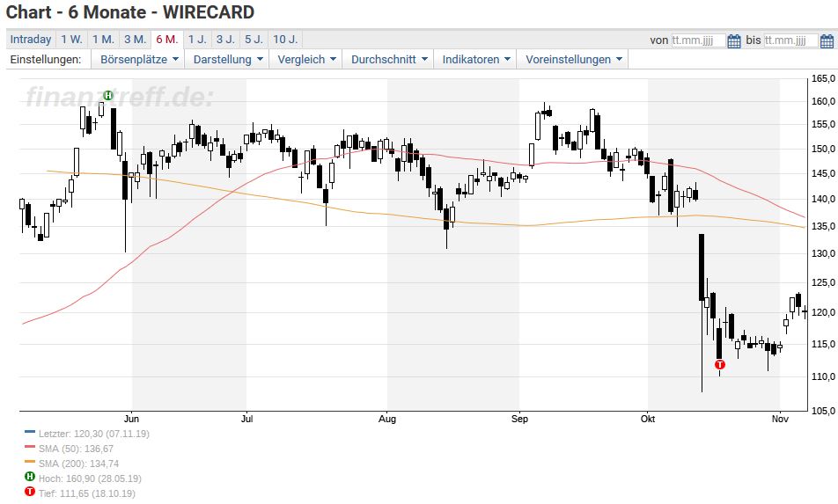Select the 3 J. timeframe tab

225,40
